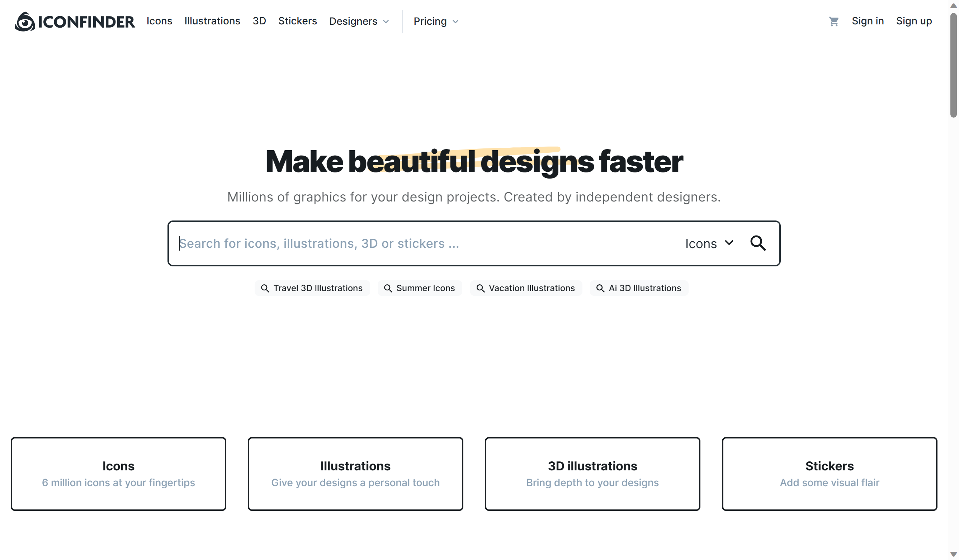Open Illustrations in top navigation
Viewport: 959px width, 560px height.
(212, 21)
